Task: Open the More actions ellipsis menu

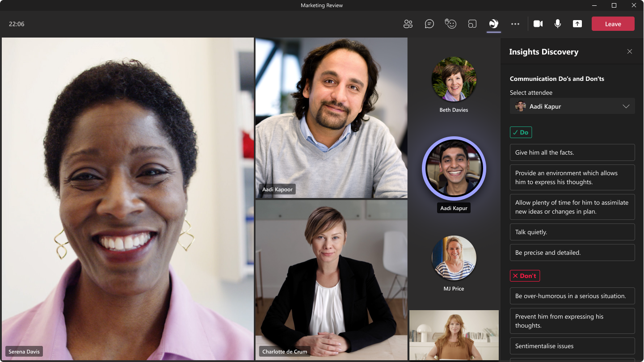Action: 515,24
